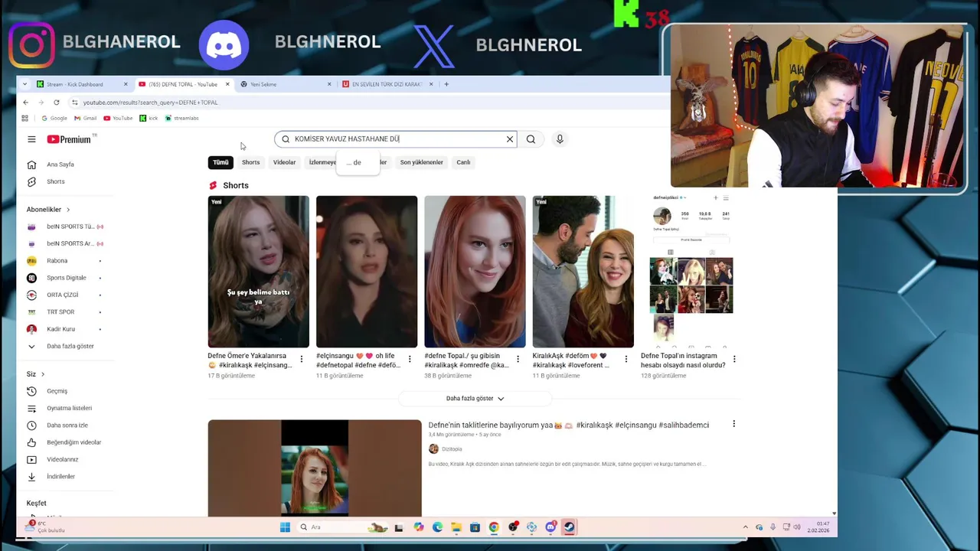This screenshot has height=551, width=980.
Task: Open the YouTube hamburger guide menu
Action: pyautogui.click(x=31, y=139)
